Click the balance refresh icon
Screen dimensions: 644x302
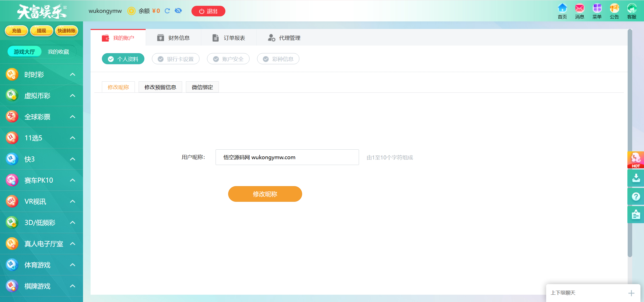coord(167,11)
